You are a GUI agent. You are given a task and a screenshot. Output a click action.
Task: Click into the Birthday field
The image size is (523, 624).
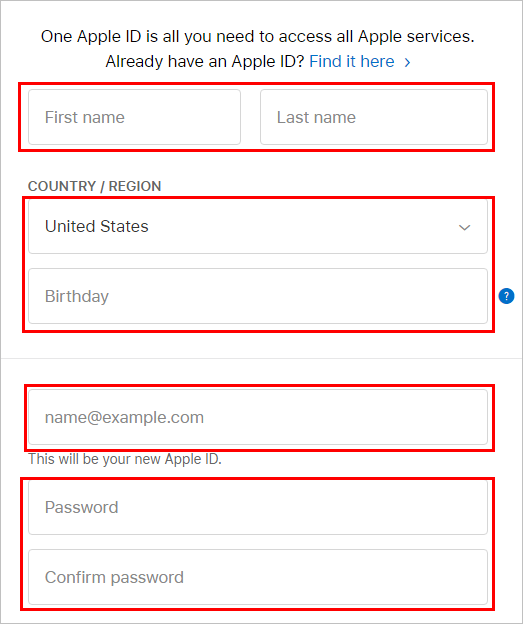tap(258, 296)
